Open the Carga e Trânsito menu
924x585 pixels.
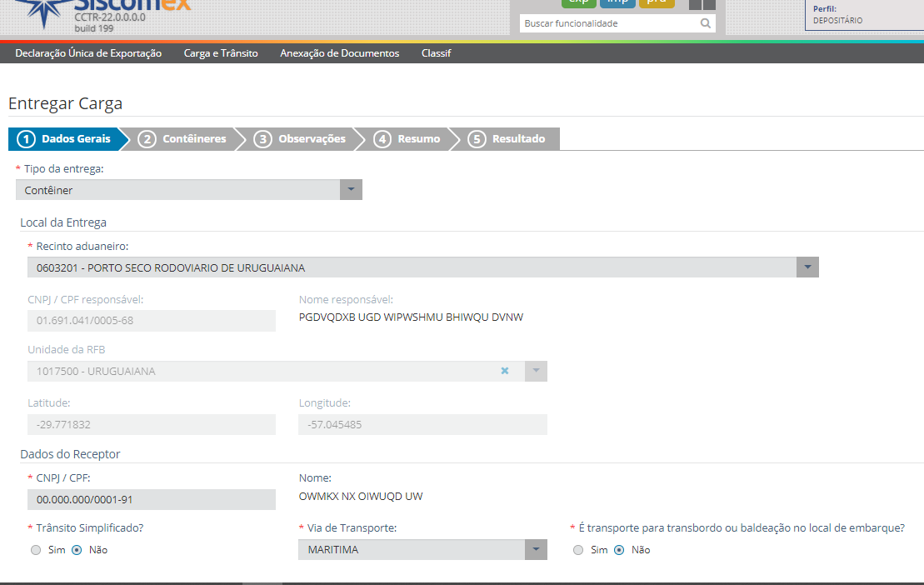tap(221, 53)
